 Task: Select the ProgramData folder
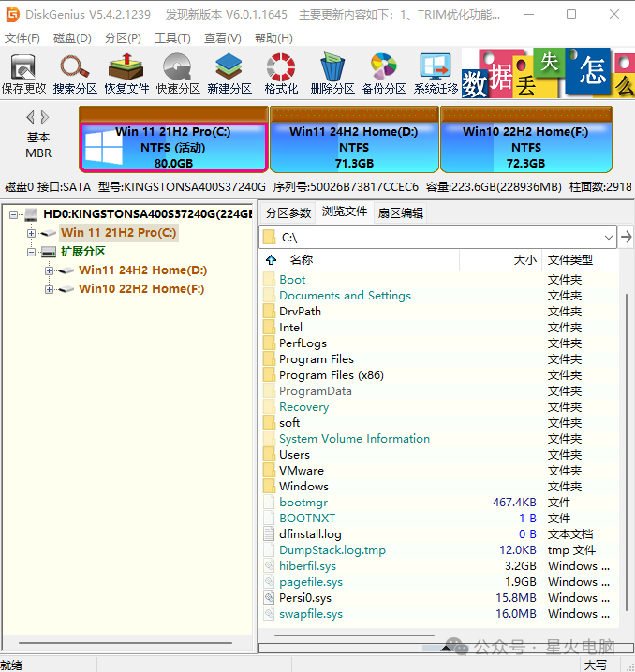point(316,391)
